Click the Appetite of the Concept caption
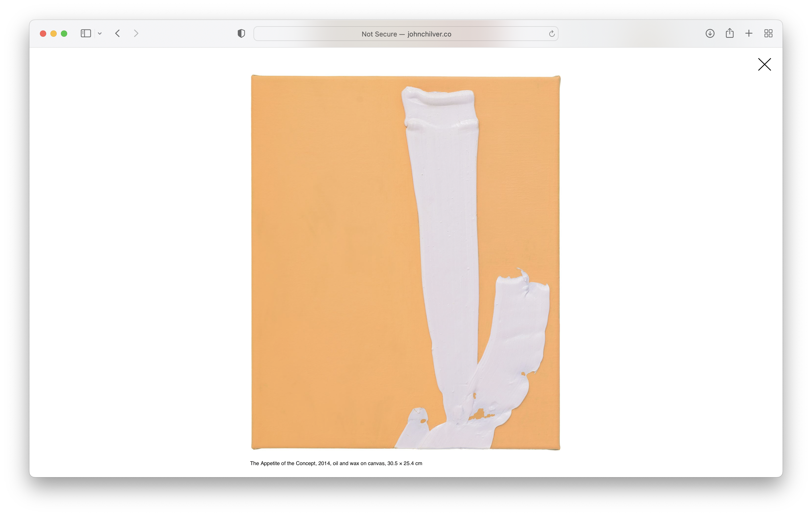The height and width of the screenshot is (516, 812). (336, 464)
